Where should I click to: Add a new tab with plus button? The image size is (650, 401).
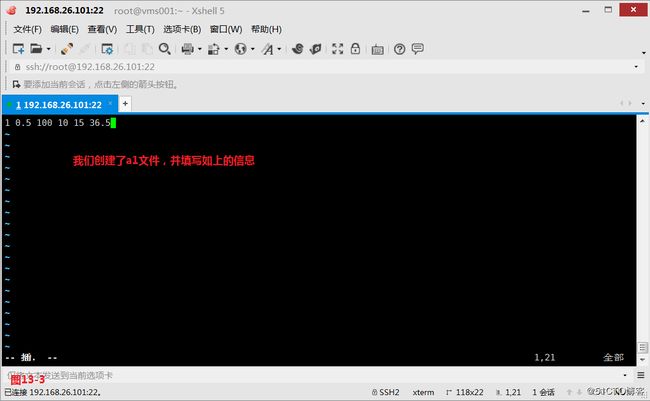click(x=125, y=104)
